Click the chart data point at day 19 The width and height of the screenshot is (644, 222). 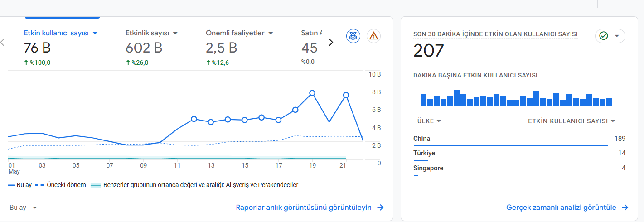click(312, 93)
